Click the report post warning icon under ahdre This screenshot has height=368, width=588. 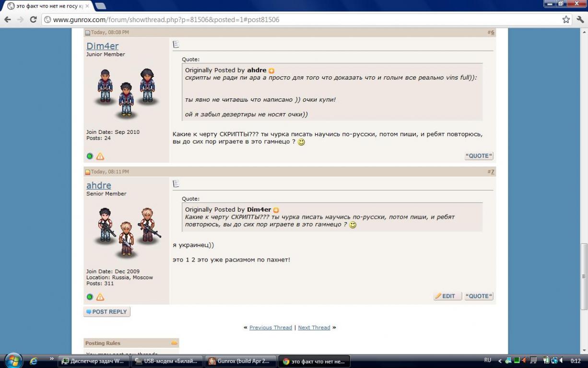pos(100,297)
